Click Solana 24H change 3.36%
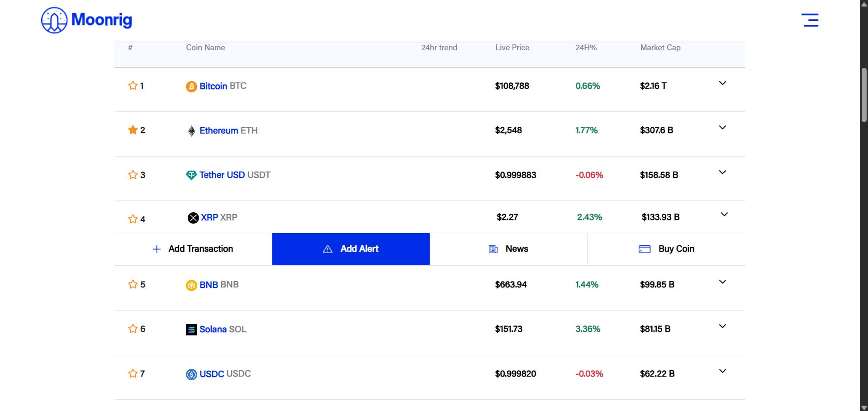Viewport: 868px width, 411px height. click(588, 329)
